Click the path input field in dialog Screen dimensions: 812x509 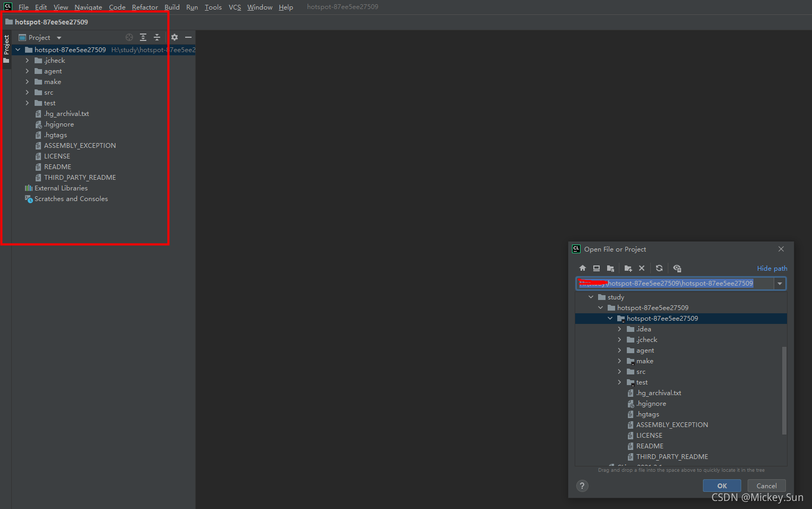click(x=675, y=283)
